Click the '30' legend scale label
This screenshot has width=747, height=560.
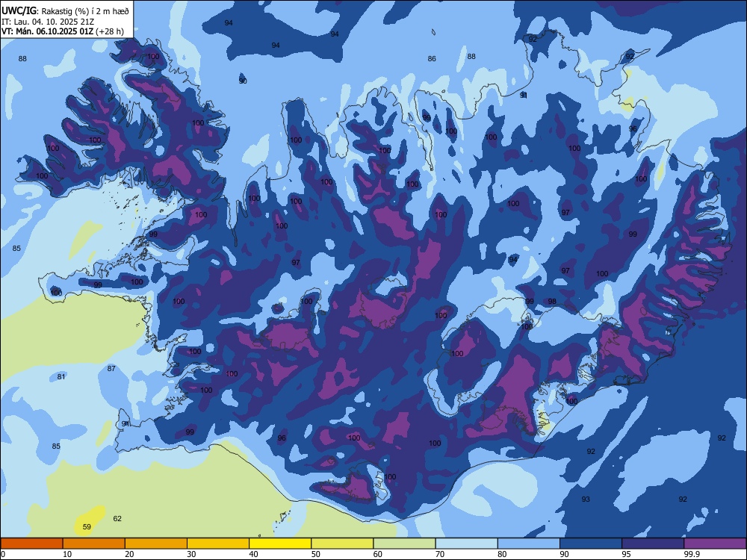(x=191, y=554)
